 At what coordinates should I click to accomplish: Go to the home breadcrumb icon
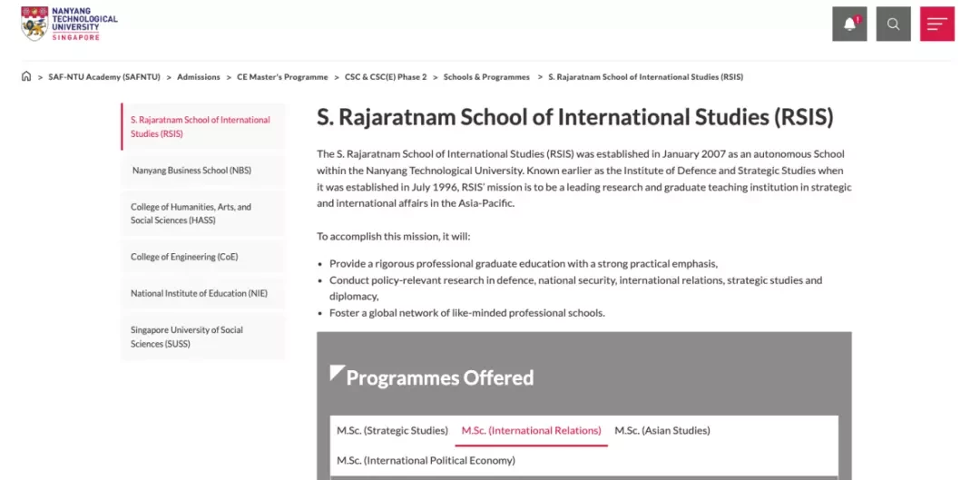26,76
